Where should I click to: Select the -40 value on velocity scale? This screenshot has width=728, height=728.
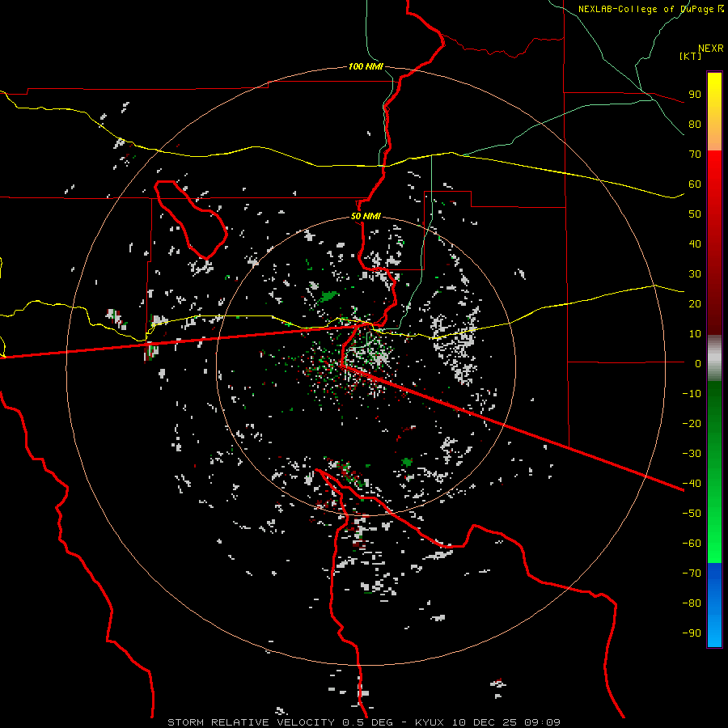point(692,484)
